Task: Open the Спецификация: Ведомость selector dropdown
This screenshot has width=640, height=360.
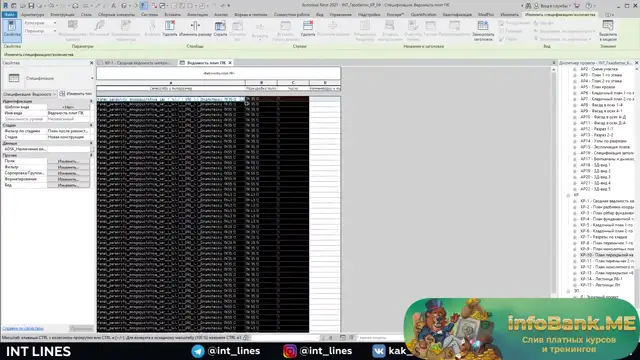Action: click(x=29, y=94)
